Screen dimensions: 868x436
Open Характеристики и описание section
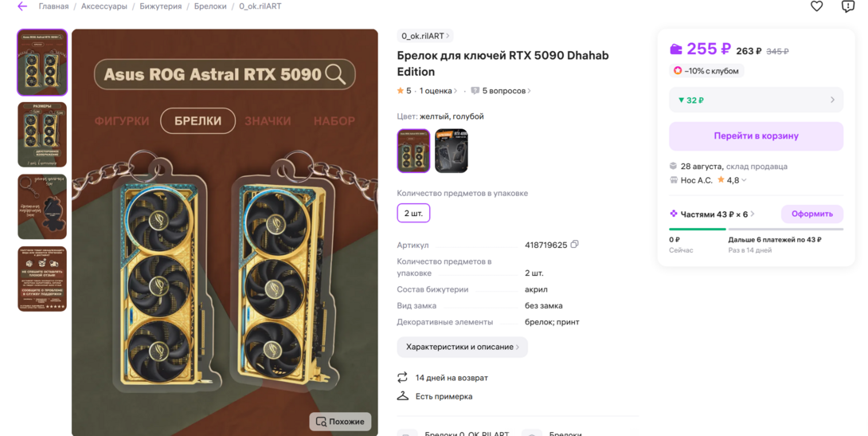tap(462, 347)
